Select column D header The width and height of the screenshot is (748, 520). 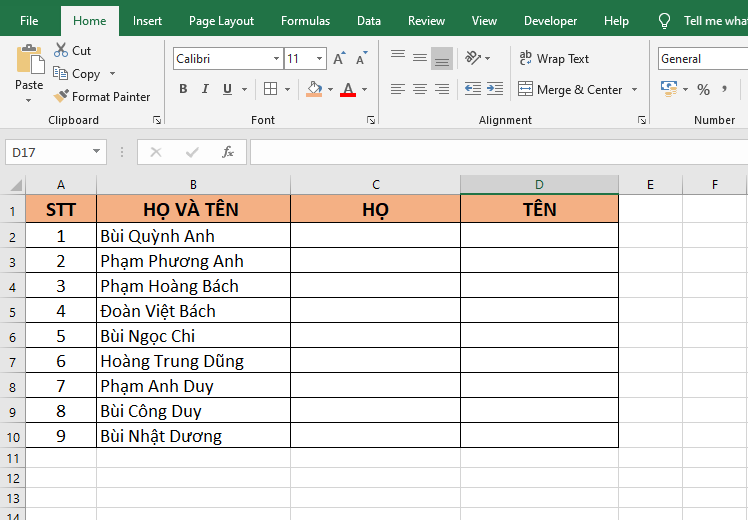pos(539,185)
